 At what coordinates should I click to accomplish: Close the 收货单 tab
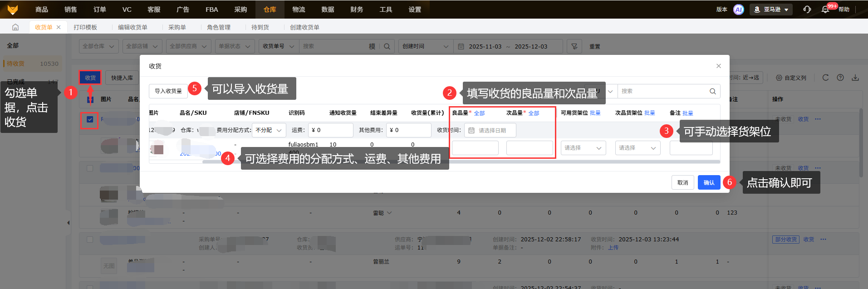click(x=59, y=27)
